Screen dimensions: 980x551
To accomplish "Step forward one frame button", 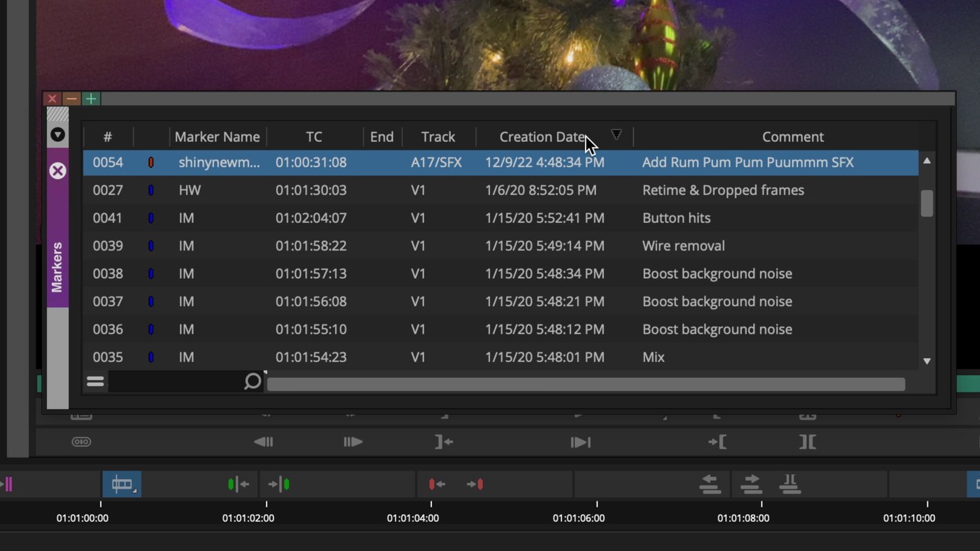I will coord(353,442).
